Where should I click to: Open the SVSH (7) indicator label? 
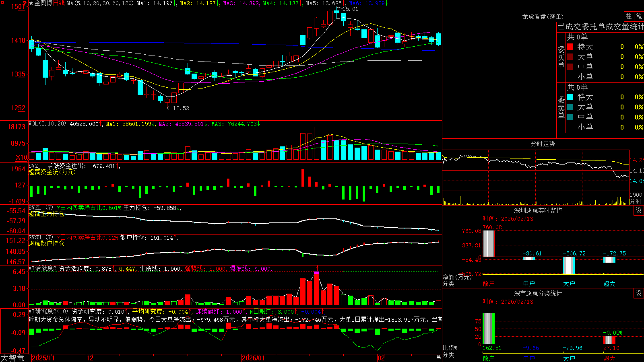coord(41,238)
